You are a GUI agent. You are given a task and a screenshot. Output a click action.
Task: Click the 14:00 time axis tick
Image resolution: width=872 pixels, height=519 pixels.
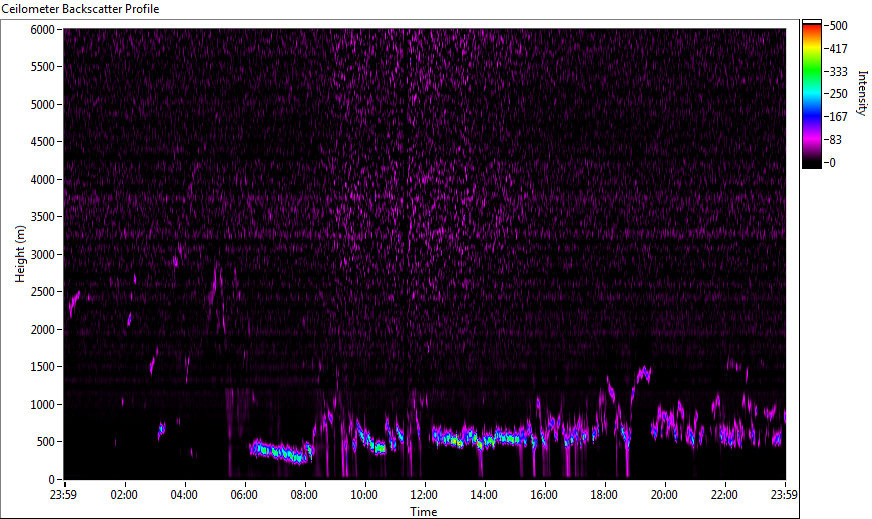pyautogui.click(x=484, y=495)
